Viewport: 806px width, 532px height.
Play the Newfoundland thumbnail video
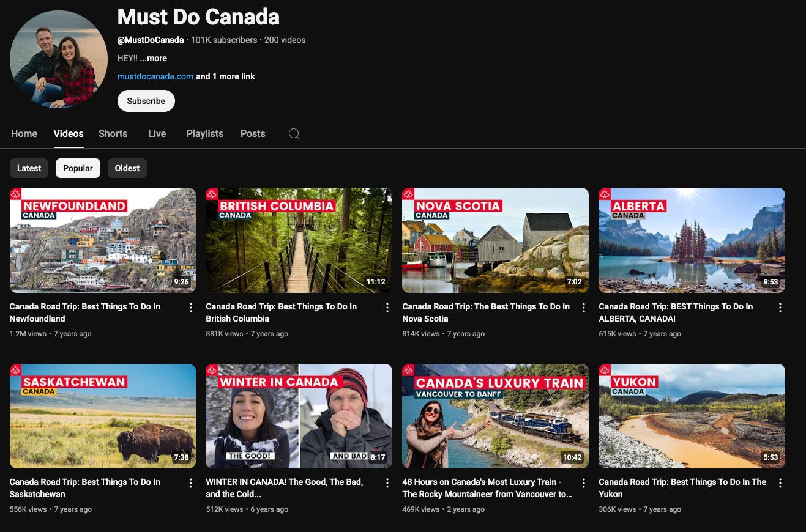[103, 240]
